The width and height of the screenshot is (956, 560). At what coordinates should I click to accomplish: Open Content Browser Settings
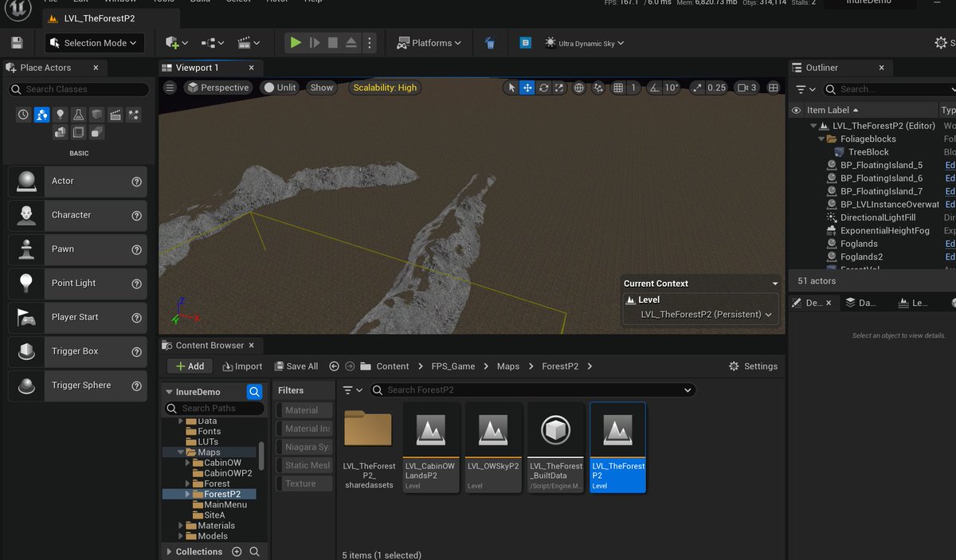click(753, 366)
